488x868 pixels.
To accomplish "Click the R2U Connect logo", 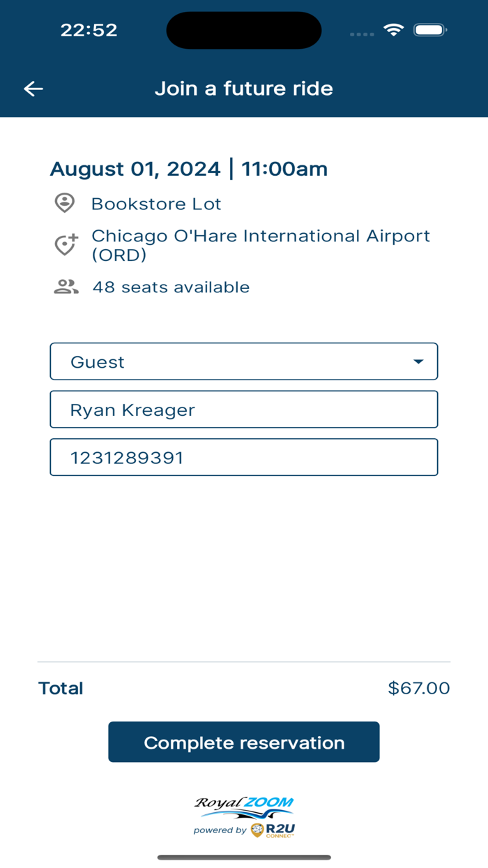I will pyautogui.click(x=273, y=830).
